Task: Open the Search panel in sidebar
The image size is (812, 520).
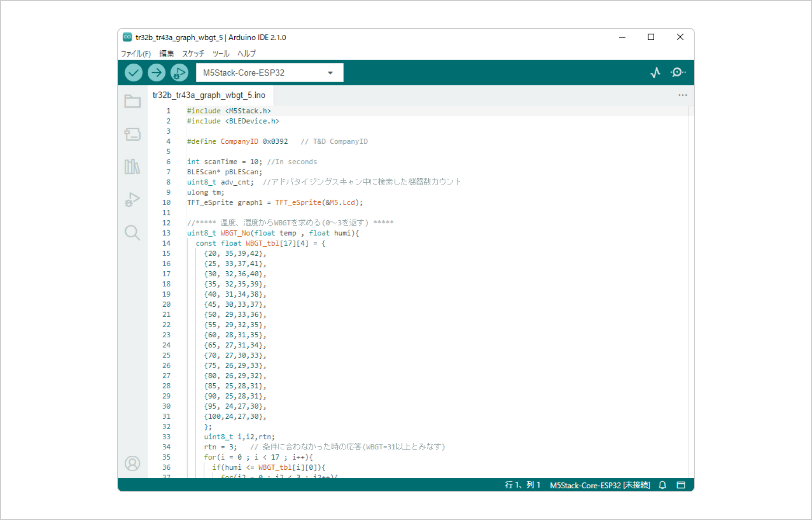Action: point(132,232)
